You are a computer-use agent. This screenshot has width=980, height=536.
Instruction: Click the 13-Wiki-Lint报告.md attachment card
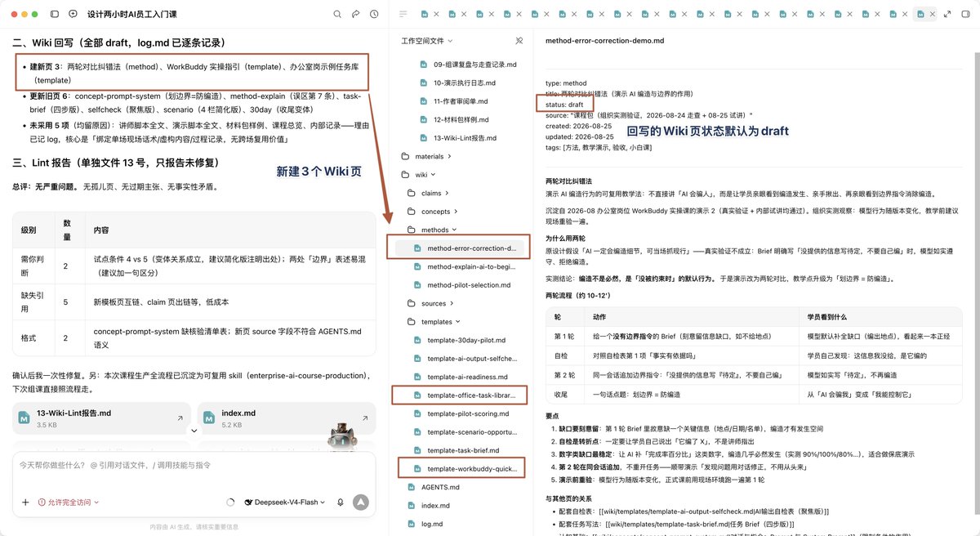101,418
